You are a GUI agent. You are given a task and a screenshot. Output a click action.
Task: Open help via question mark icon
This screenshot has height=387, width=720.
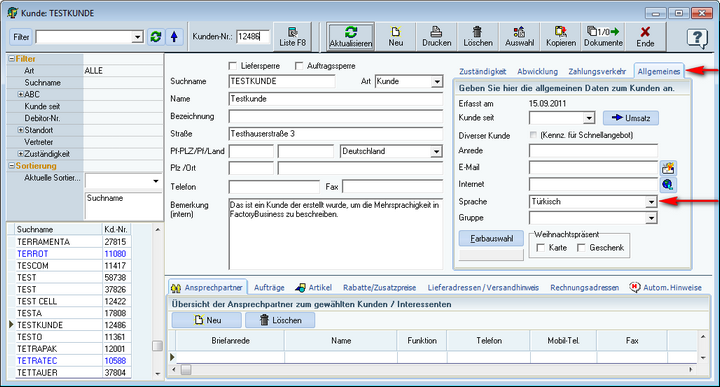697,38
